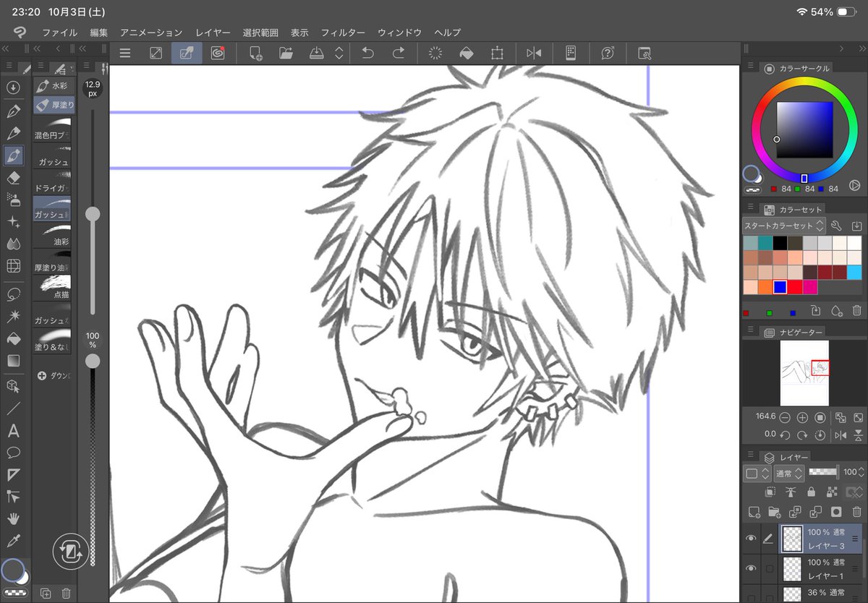The image size is (868, 603).
Task: Open the 編集 menu
Action: pyautogui.click(x=99, y=33)
